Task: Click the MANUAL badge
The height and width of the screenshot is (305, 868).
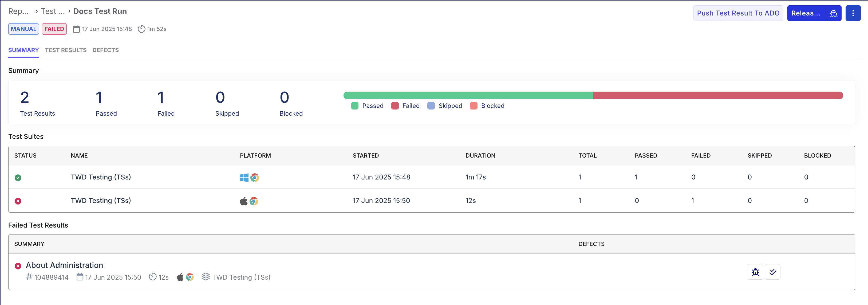Action: point(23,29)
